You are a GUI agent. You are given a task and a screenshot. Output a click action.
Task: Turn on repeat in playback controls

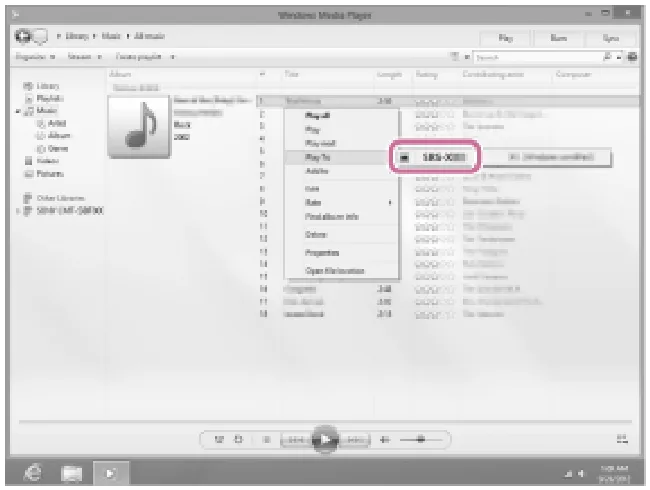(238, 439)
